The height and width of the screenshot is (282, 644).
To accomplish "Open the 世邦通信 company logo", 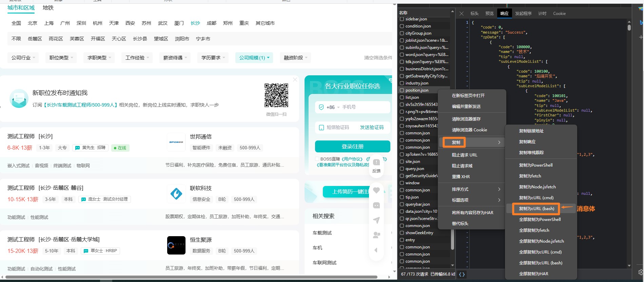I will 176,142.
